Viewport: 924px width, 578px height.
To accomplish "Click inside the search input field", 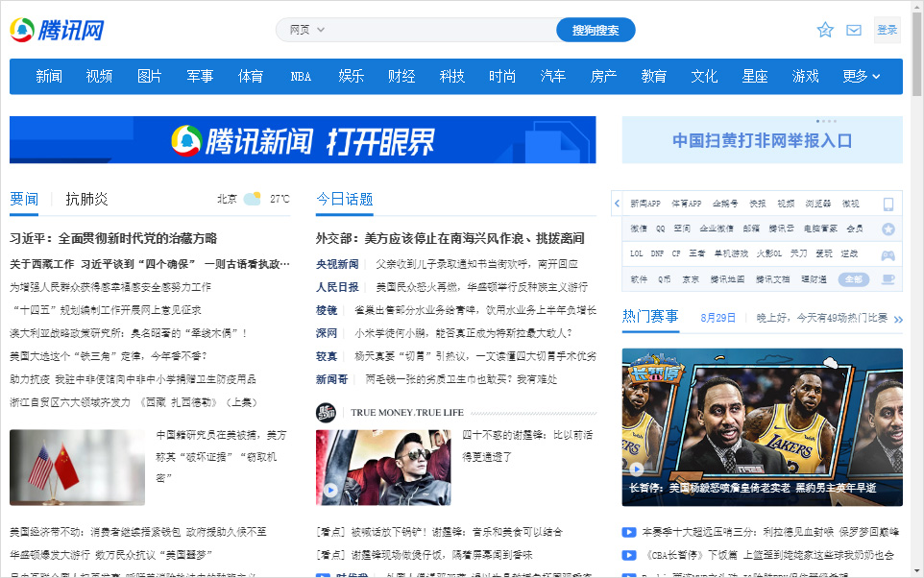I will click(x=442, y=30).
